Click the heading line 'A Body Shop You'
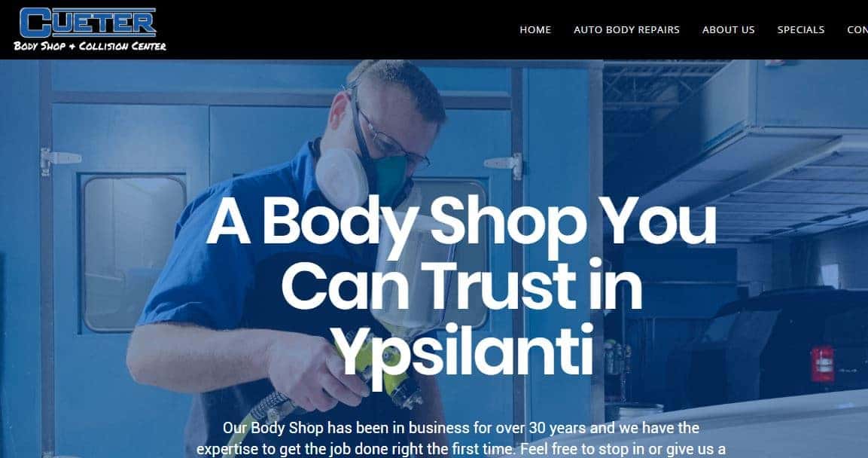This screenshot has height=458, width=868. pyautogui.click(x=461, y=221)
